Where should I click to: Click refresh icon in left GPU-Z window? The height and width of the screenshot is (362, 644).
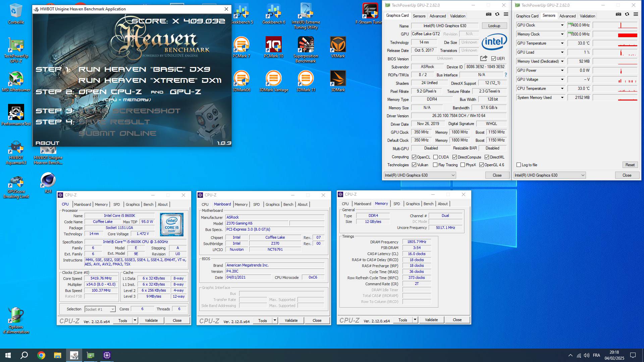[497, 14]
